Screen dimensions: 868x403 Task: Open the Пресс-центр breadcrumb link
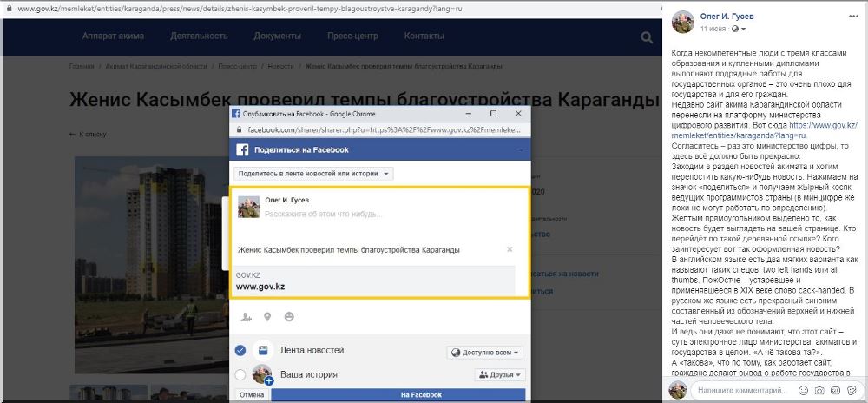(x=237, y=66)
